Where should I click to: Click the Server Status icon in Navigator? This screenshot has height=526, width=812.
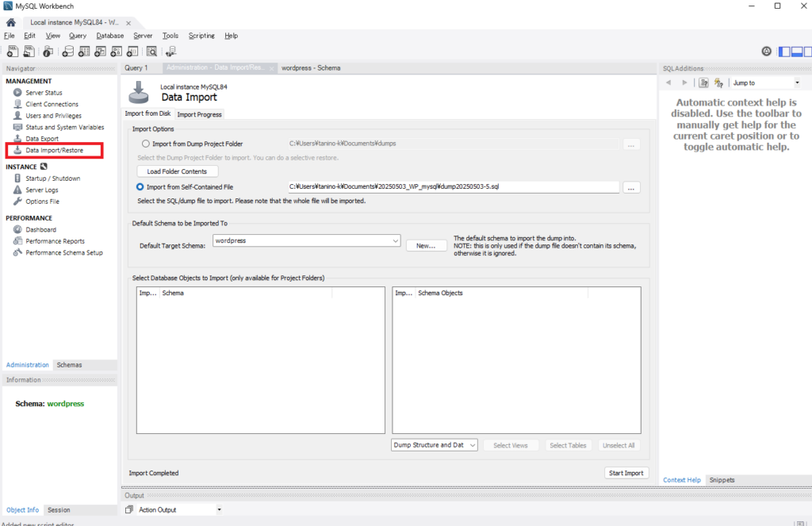[x=17, y=93]
